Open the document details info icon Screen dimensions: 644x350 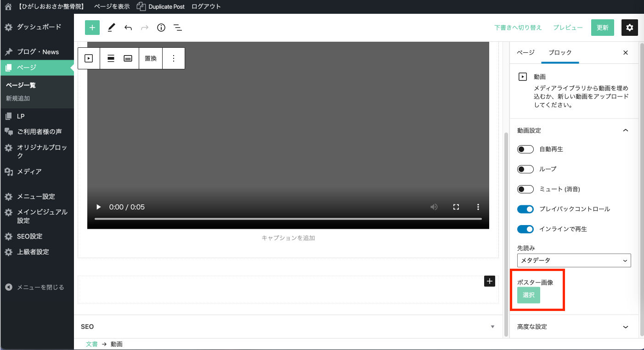click(161, 28)
